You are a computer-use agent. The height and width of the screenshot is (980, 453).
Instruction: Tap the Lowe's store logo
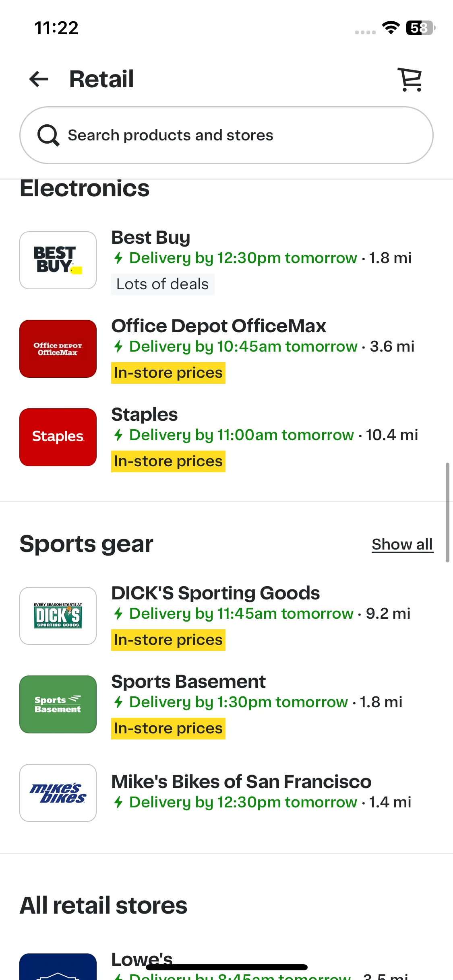click(58, 967)
